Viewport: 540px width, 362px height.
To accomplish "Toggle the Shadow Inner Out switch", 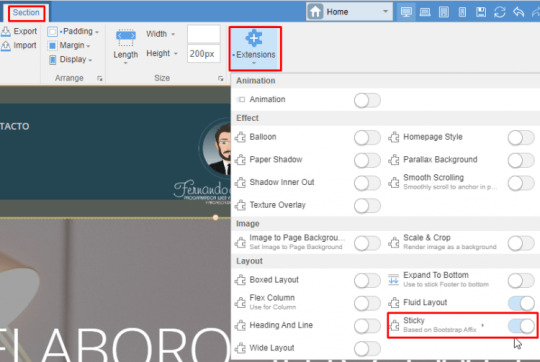I will 367,183.
